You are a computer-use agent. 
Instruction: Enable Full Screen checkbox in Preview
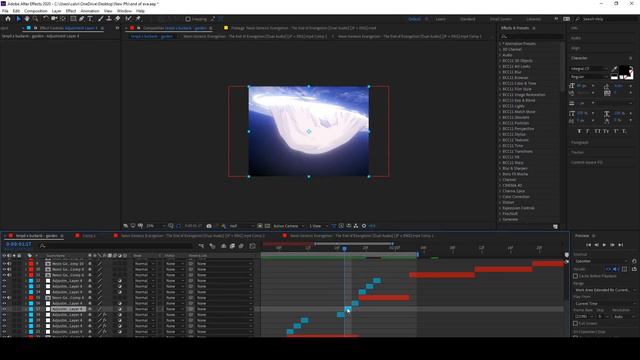coord(576,323)
